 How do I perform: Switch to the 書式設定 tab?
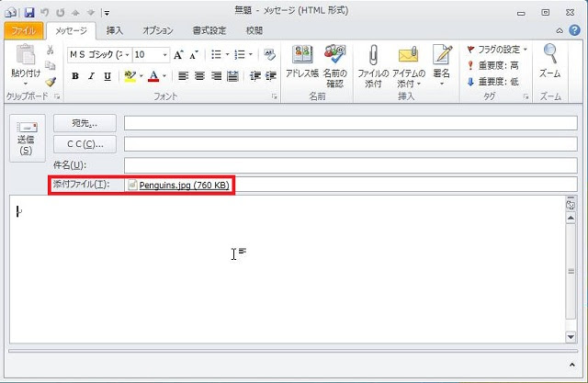[x=209, y=30]
